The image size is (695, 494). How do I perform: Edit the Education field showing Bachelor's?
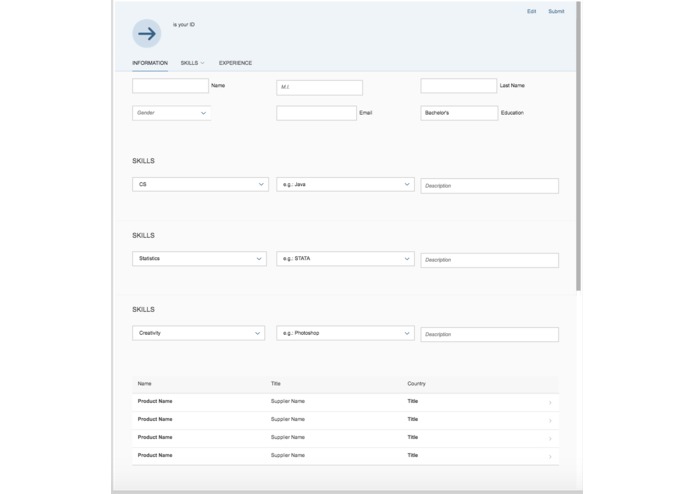[x=459, y=113]
